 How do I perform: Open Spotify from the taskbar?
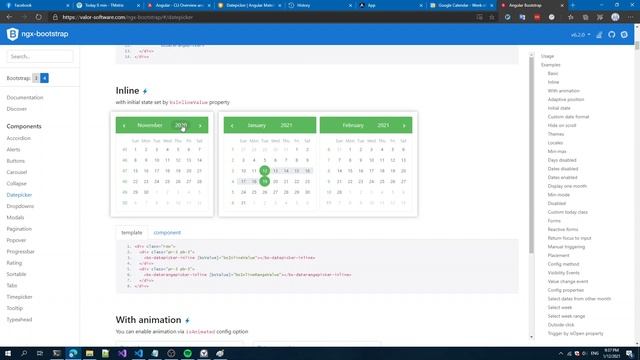pyautogui.click(x=187, y=353)
